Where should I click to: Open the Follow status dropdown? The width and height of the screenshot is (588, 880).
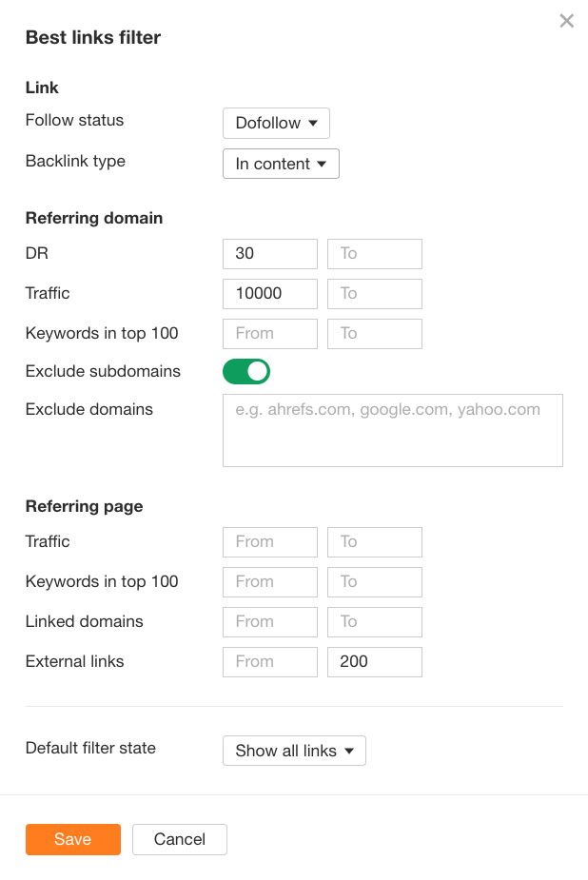(275, 123)
